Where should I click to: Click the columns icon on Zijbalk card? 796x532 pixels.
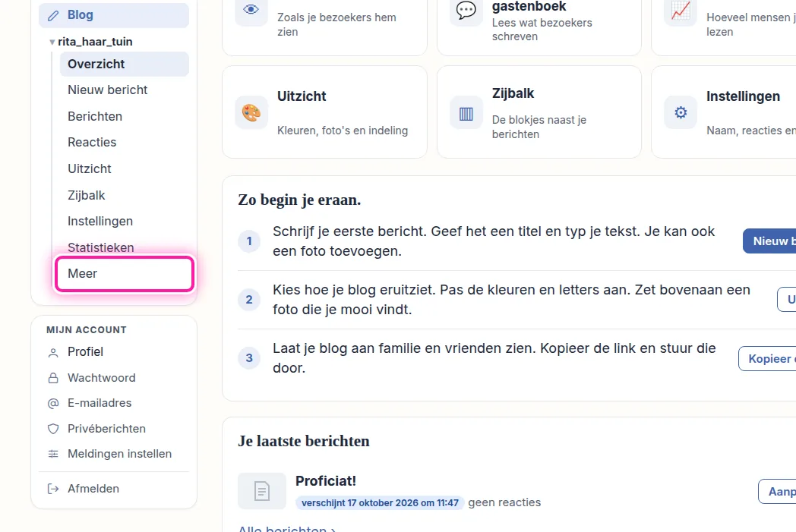(x=466, y=112)
